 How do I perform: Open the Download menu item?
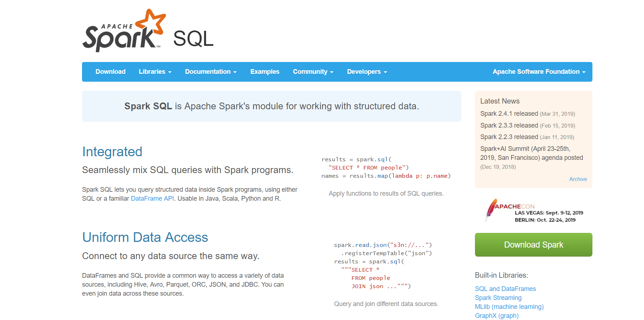pyautogui.click(x=110, y=72)
